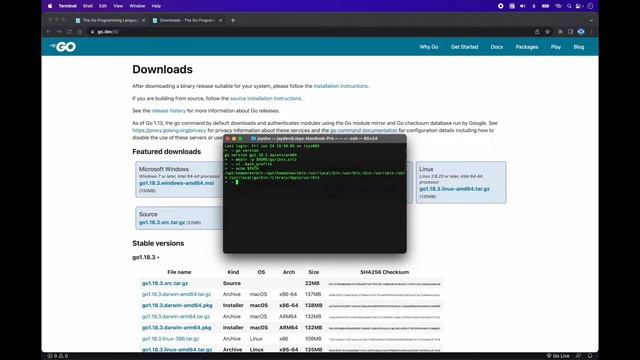Click the Terminal window title bar
Viewport: 640px width, 360px height.
(x=315, y=138)
